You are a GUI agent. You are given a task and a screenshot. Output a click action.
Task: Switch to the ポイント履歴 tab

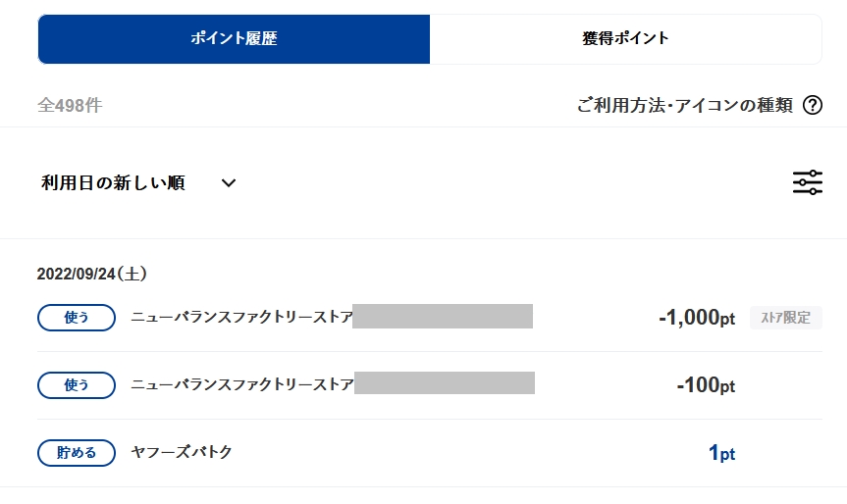click(234, 39)
